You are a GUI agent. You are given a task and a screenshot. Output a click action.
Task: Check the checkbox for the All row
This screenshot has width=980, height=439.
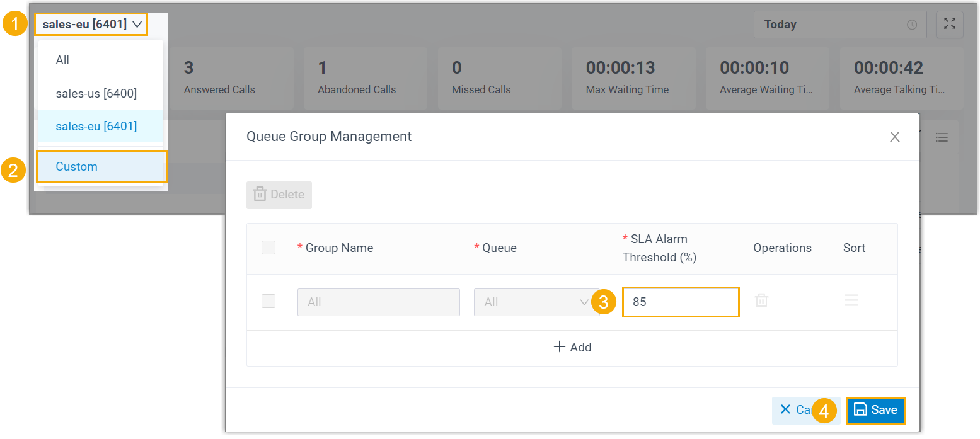click(268, 301)
